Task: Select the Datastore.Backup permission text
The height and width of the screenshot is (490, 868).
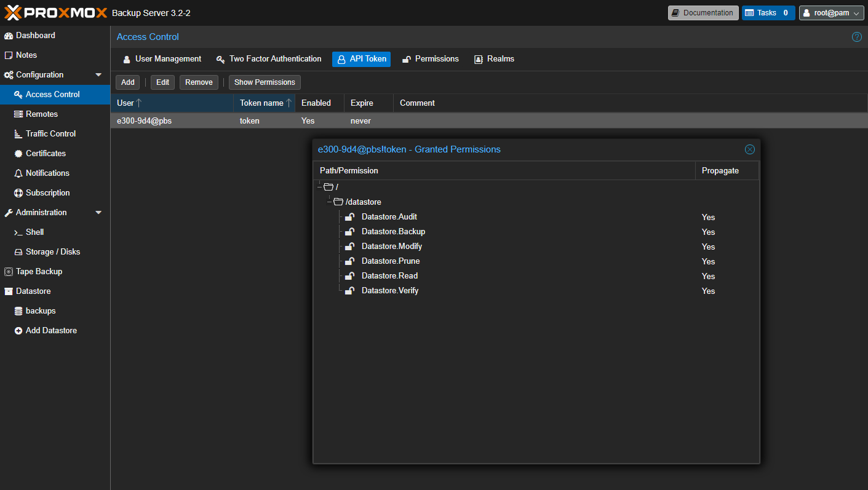Action: click(393, 231)
